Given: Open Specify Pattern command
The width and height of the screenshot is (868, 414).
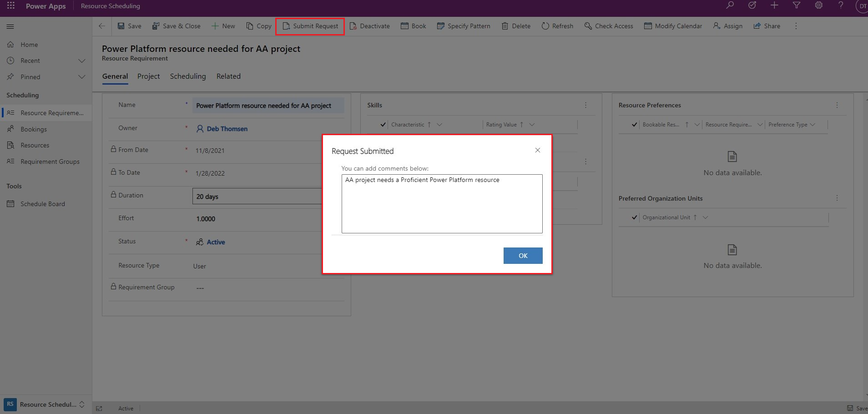Looking at the screenshot, I should pyautogui.click(x=464, y=26).
